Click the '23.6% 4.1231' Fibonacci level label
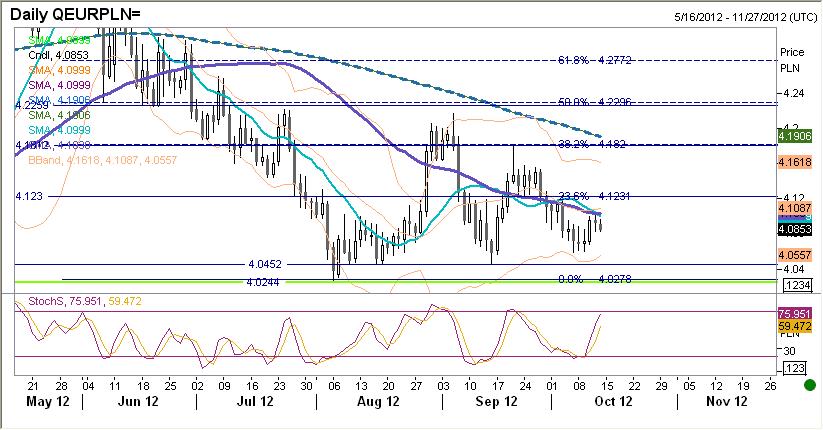Screen dimensions: 823x430 (594, 196)
